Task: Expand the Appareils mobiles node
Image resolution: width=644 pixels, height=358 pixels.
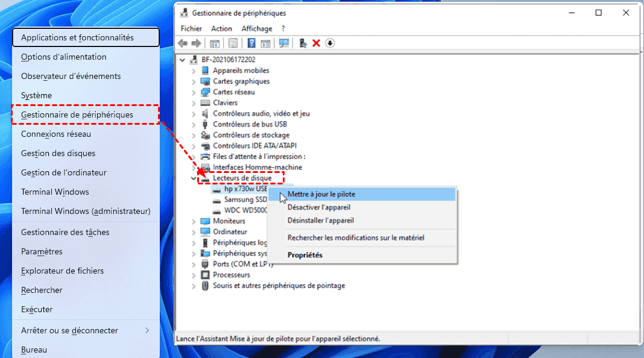Action: 194,71
